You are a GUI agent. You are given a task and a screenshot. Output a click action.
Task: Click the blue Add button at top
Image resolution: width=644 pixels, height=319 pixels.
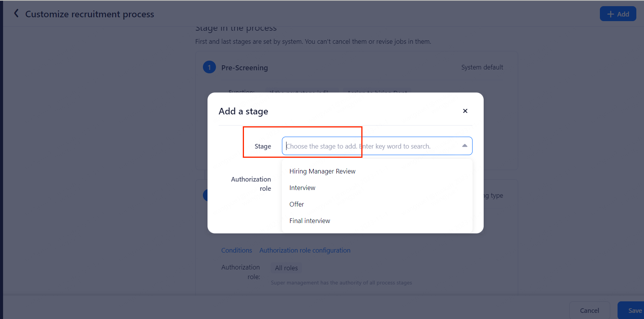click(618, 14)
